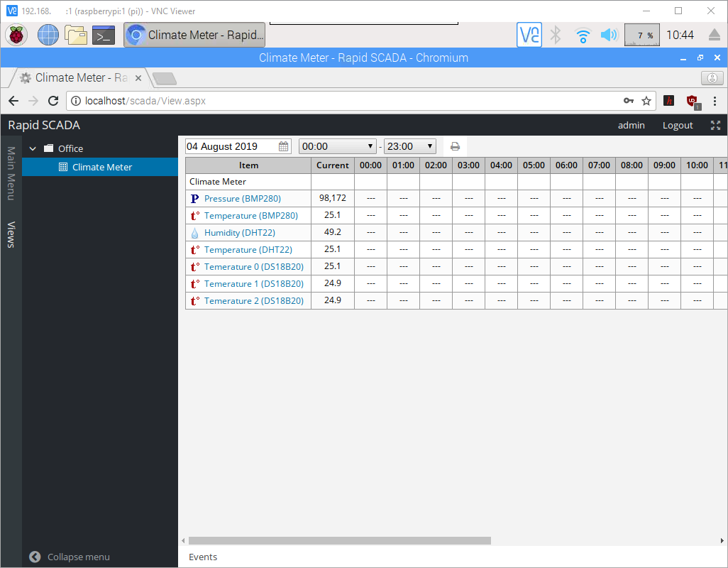
Task: Click the Rapid SCADA title
Action: tap(44, 125)
